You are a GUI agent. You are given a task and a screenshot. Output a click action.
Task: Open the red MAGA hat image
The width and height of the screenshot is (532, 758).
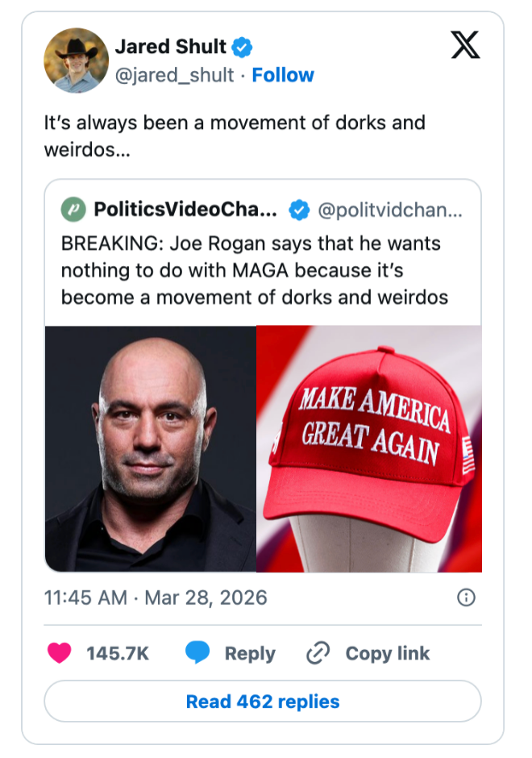click(x=369, y=448)
